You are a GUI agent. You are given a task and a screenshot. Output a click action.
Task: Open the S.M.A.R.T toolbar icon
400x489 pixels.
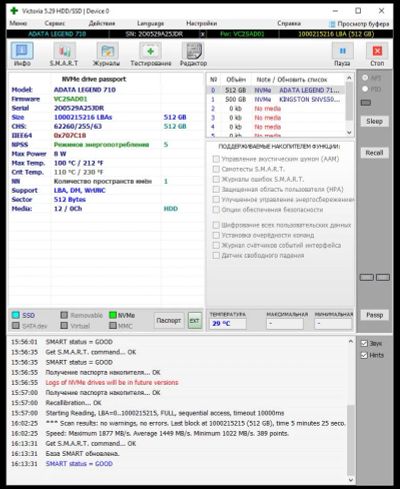64,51
